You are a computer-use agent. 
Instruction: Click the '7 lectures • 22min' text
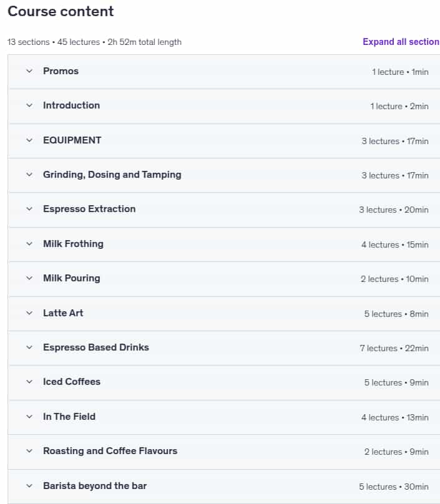pos(394,349)
